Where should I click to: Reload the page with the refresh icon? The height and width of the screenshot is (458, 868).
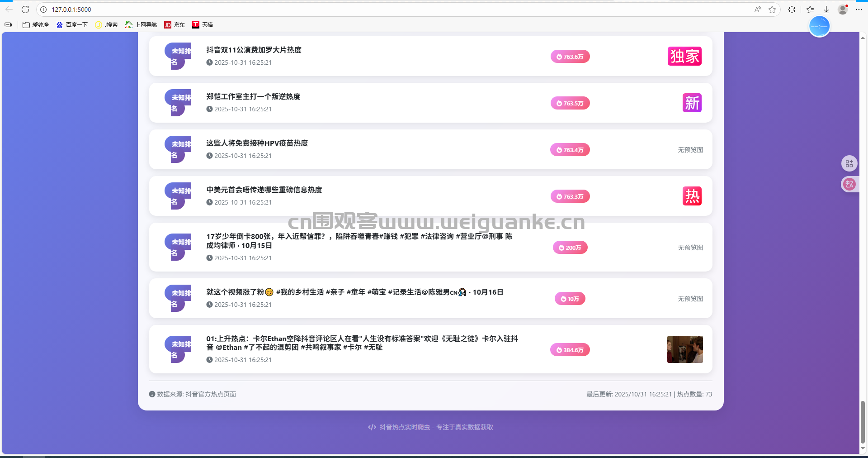coord(25,10)
